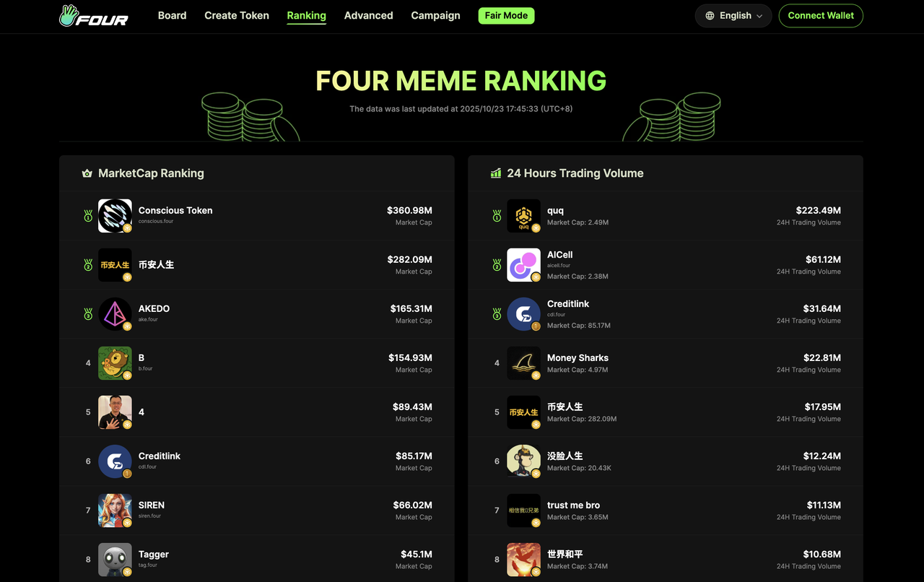Click the FOUR hand logo
Screen dimensions: 924x582
(x=94, y=15)
